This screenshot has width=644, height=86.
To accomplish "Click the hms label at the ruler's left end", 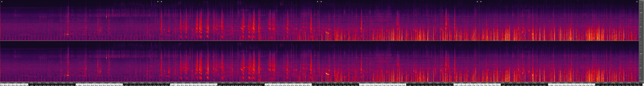I will click(2, 83).
